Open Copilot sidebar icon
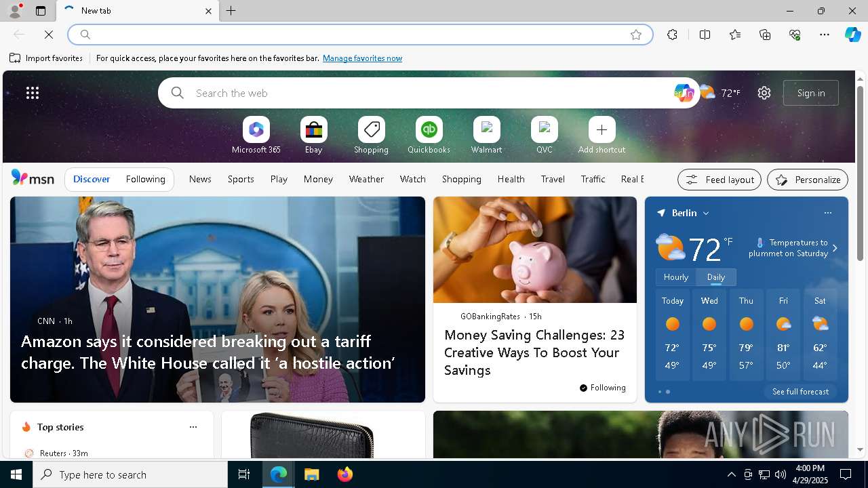The height and width of the screenshot is (488, 868). [x=852, y=35]
